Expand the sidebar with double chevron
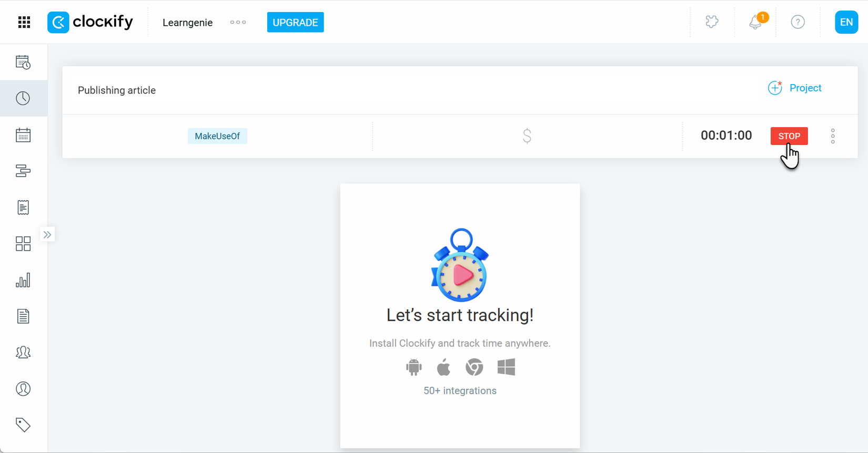 coord(47,234)
